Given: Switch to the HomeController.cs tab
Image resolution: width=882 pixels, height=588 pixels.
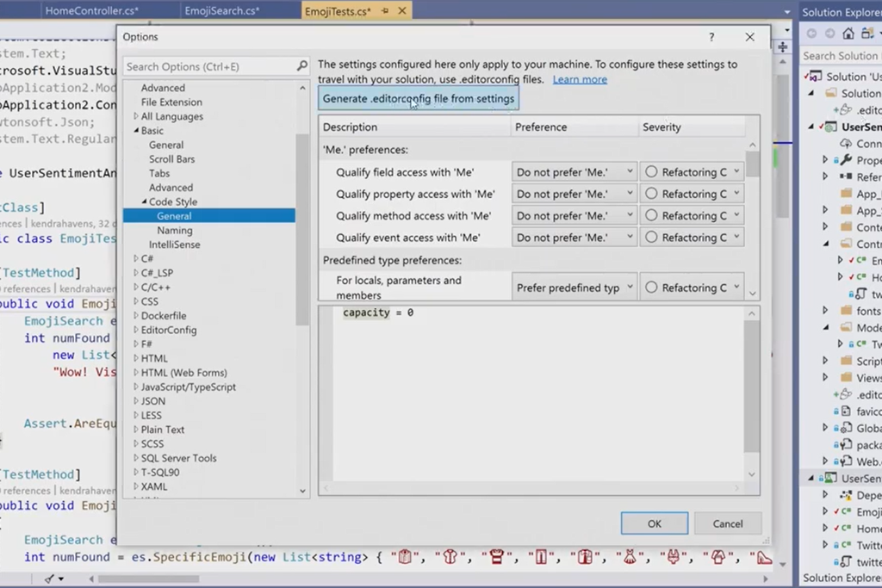Looking at the screenshot, I should (92, 10).
